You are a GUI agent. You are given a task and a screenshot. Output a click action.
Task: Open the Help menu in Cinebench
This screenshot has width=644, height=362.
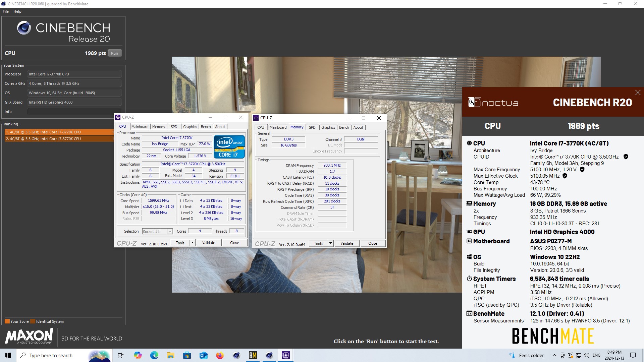click(x=17, y=11)
